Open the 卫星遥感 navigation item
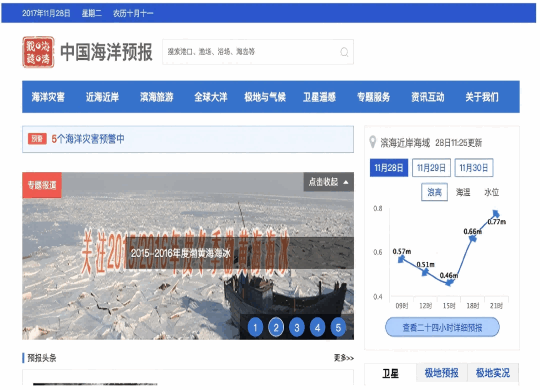The height and width of the screenshot is (390, 540). click(319, 97)
